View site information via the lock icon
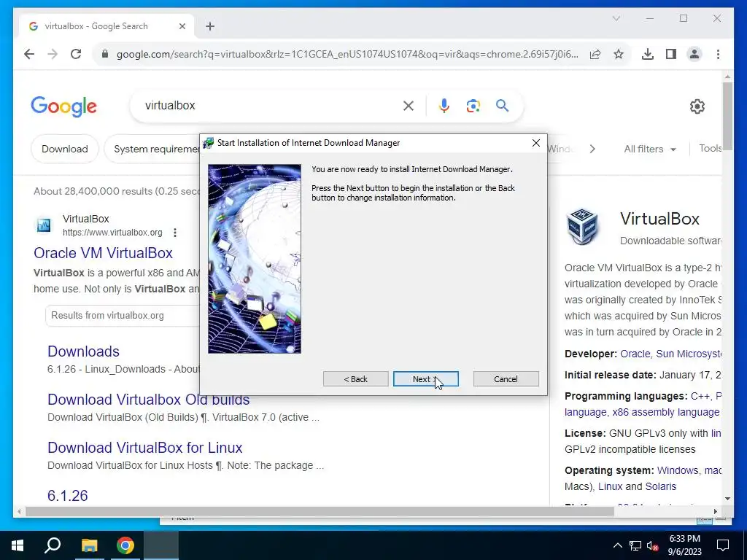 tap(105, 54)
